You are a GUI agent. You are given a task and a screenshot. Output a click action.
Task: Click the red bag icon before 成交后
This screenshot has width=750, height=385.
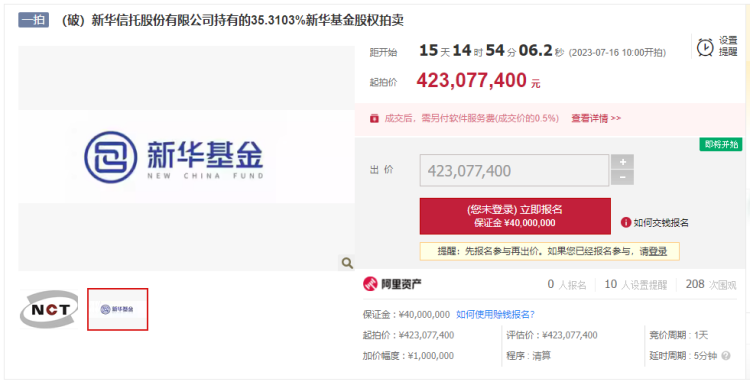tap(374, 119)
